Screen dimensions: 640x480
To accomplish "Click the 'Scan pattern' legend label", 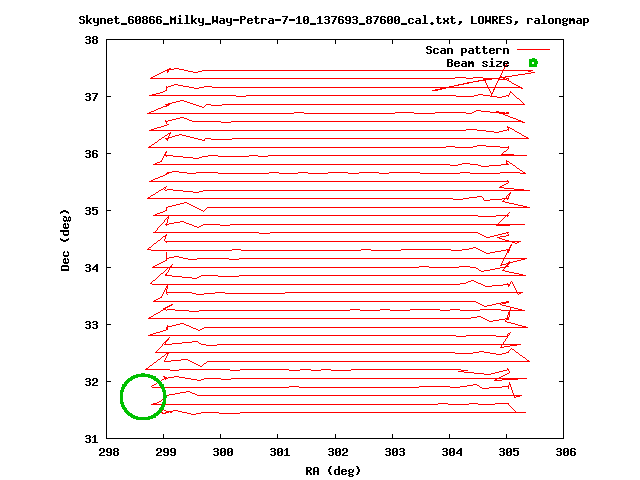I will click(467, 50).
